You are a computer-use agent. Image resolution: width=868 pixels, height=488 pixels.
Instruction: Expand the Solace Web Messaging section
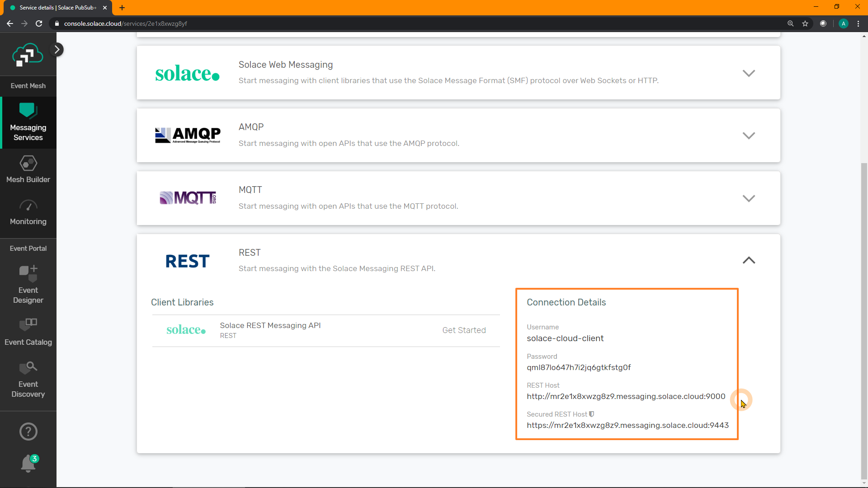pyautogui.click(x=749, y=73)
